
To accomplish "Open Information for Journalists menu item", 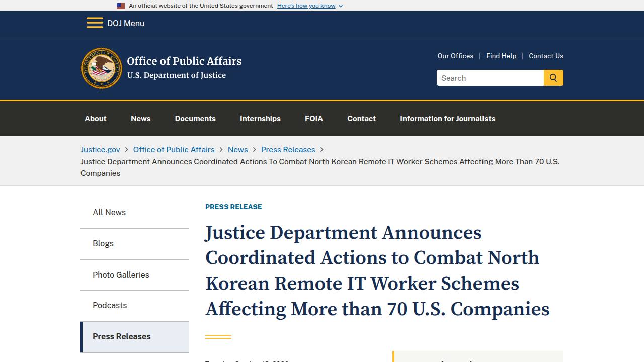I will coord(448,119).
